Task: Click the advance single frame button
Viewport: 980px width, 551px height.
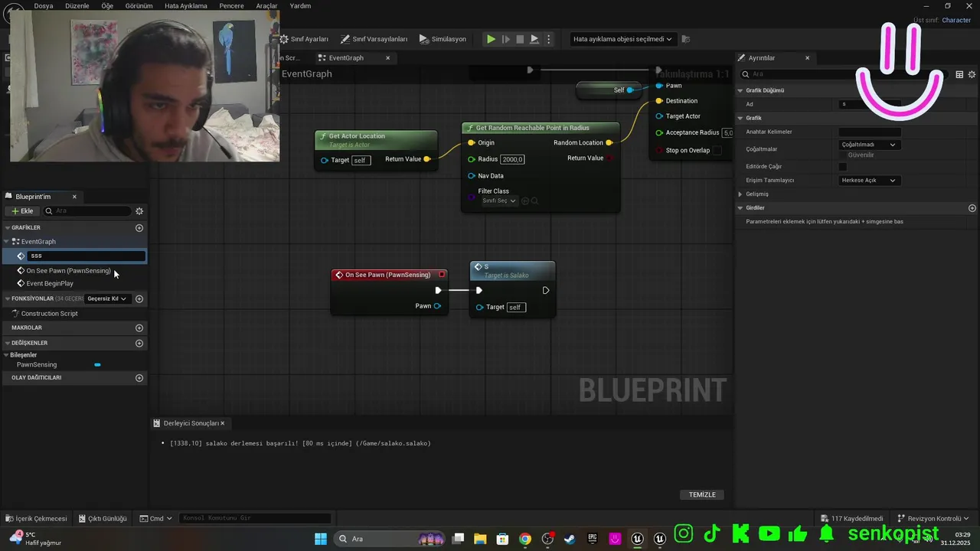Action: click(x=505, y=39)
